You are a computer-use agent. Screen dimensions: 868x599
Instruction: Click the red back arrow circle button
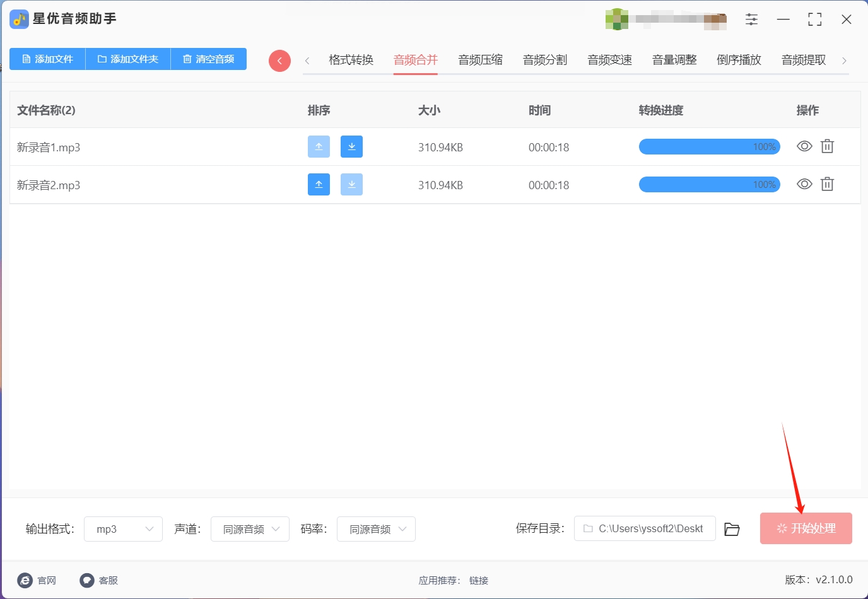[x=279, y=61]
